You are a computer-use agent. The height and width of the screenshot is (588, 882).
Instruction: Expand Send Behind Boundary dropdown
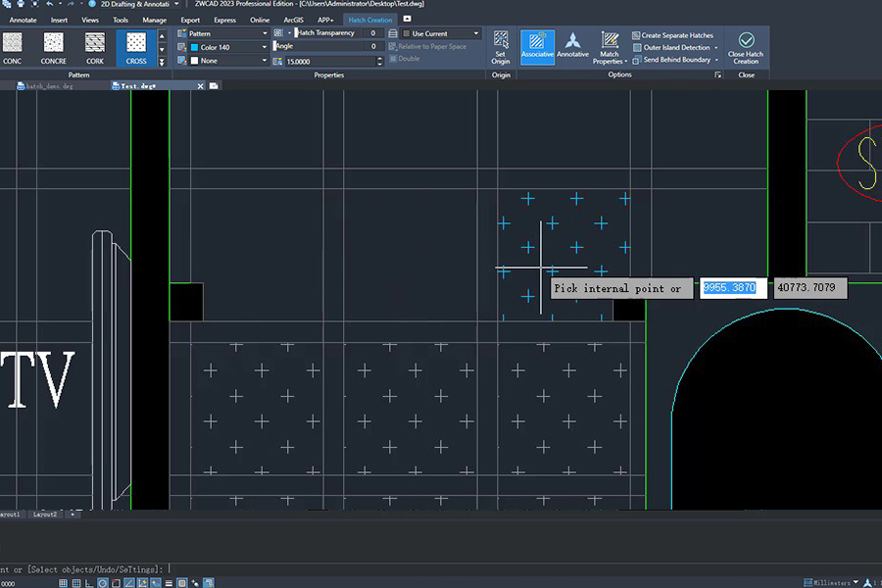pyautogui.click(x=716, y=60)
